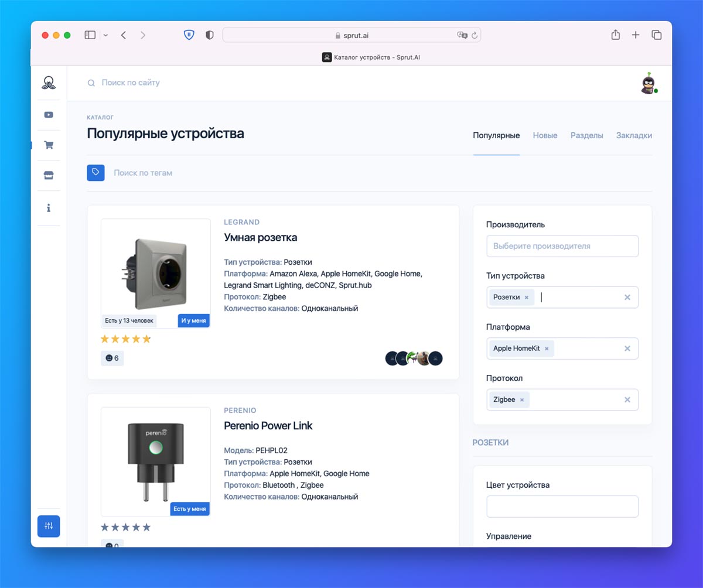Click the КАТАЛОГ breadcrumb label
This screenshot has width=703, height=588.
pyautogui.click(x=100, y=118)
